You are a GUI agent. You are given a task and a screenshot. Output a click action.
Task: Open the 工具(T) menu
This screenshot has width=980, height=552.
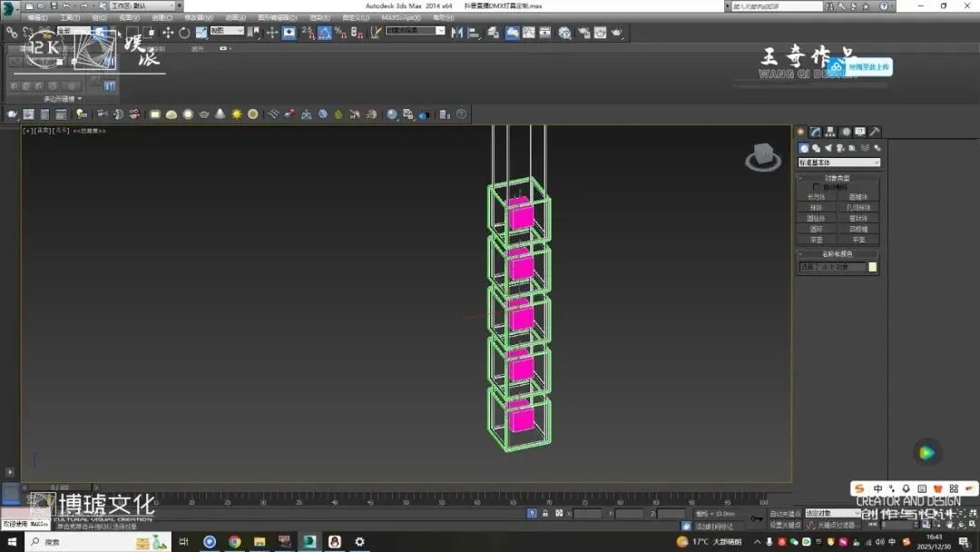tap(69, 17)
